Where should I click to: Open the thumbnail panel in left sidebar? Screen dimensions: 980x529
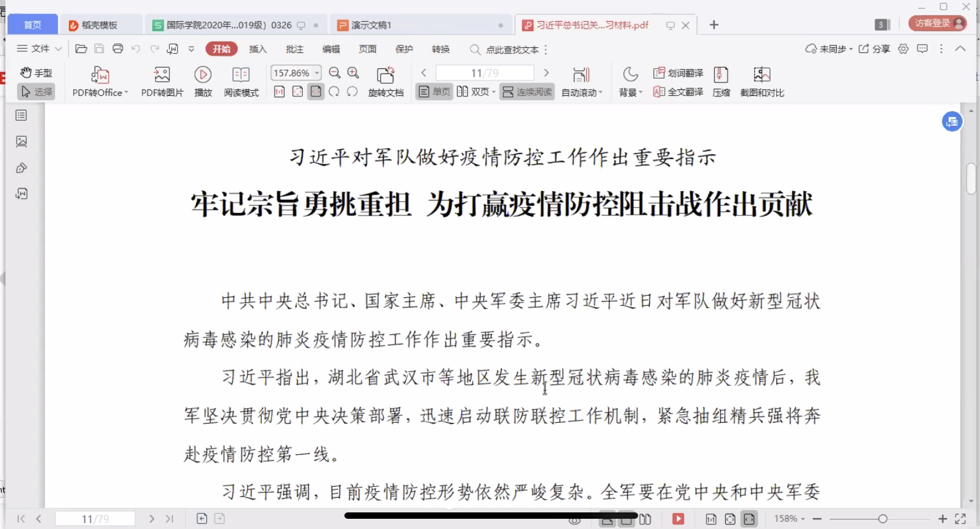(x=22, y=142)
